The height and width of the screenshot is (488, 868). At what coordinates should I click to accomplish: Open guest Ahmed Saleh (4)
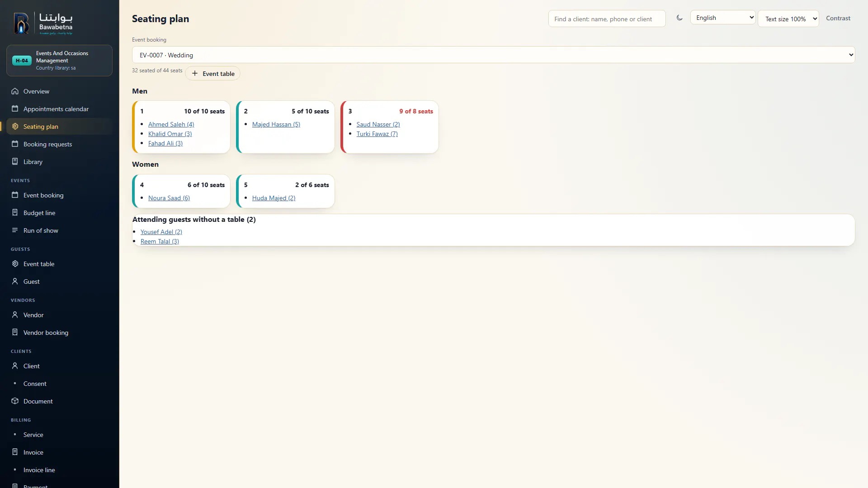coord(171,124)
